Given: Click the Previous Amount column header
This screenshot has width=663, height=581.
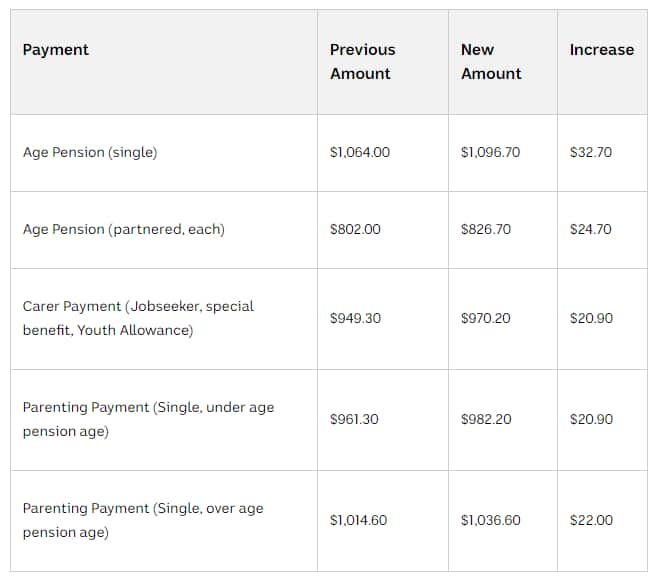Looking at the screenshot, I should [362, 61].
